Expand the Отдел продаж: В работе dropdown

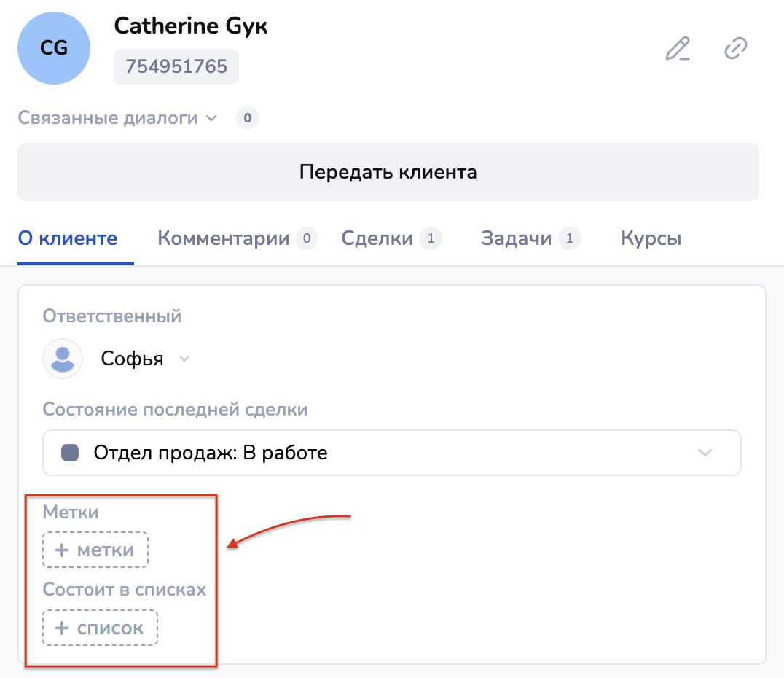(705, 453)
